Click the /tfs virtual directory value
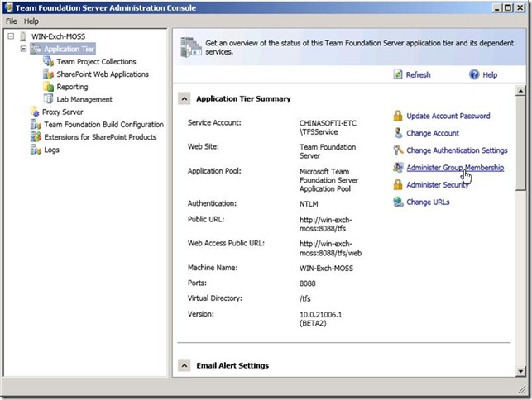 (305, 298)
